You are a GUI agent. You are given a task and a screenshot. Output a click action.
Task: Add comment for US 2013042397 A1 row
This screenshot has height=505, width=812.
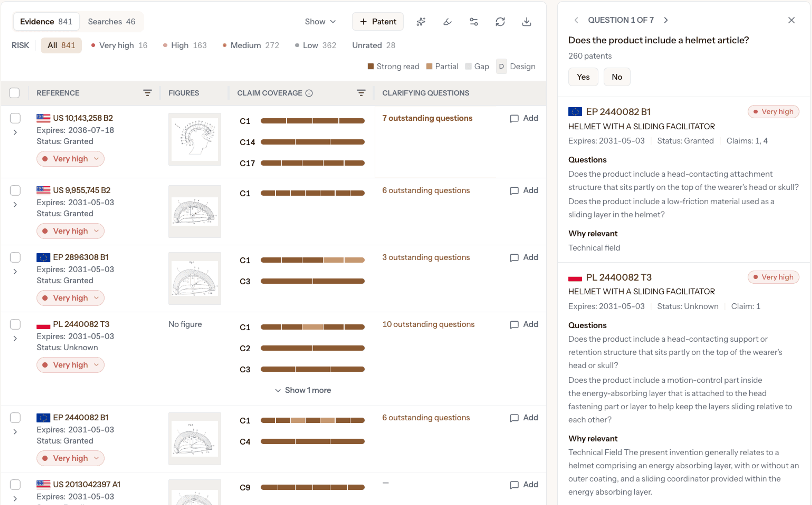[524, 485]
